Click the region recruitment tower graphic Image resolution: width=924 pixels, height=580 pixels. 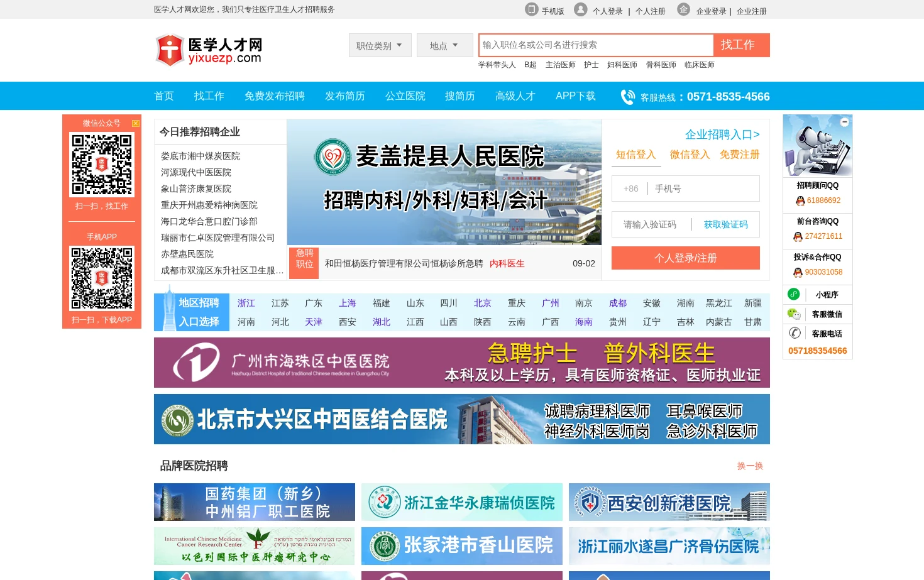[x=168, y=307]
